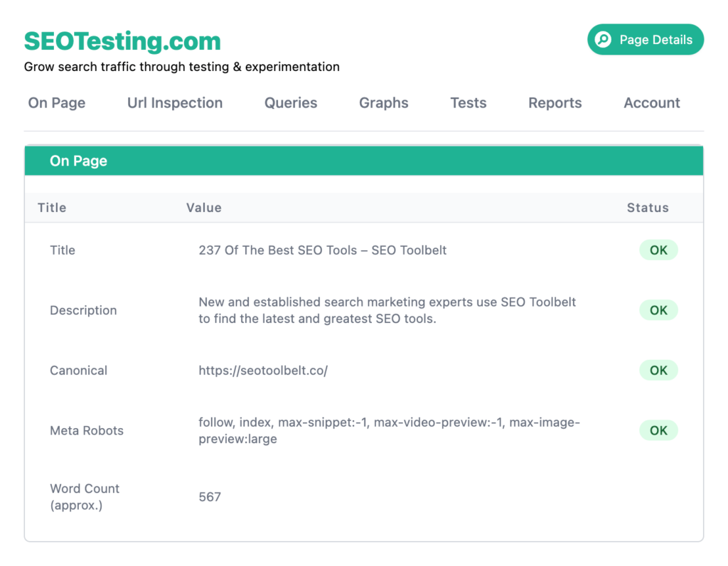Image resolution: width=728 pixels, height=566 pixels.
Task: Open the Tests tab
Action: (x=469, y=102)
